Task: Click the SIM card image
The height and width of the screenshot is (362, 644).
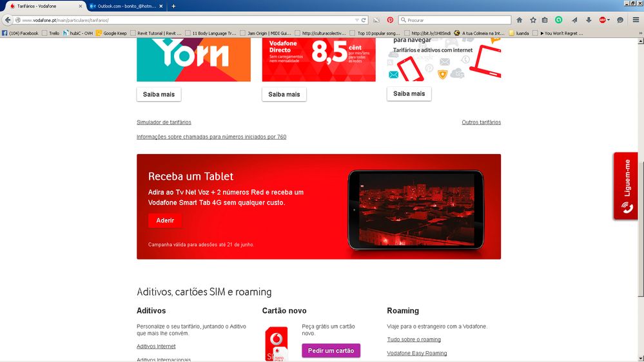Action: [276, 344]
